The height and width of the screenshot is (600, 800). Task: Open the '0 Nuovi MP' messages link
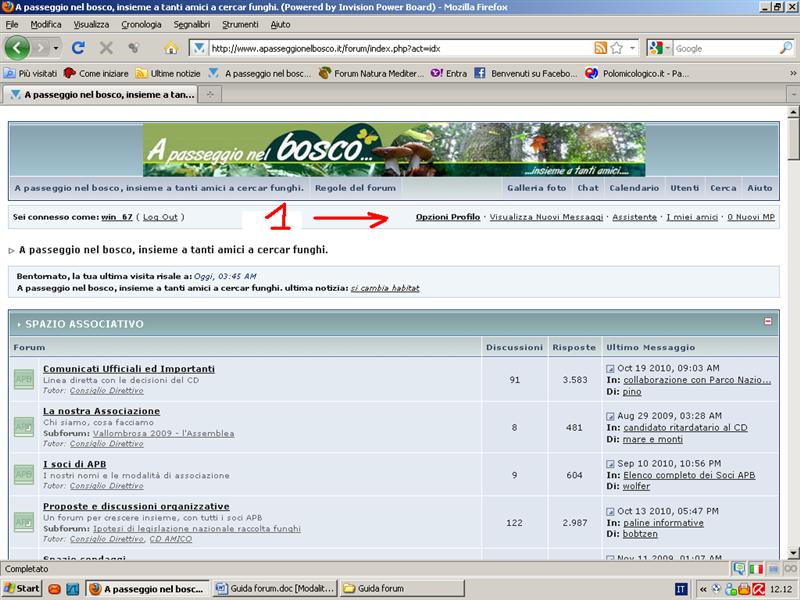tap(751, 217)
